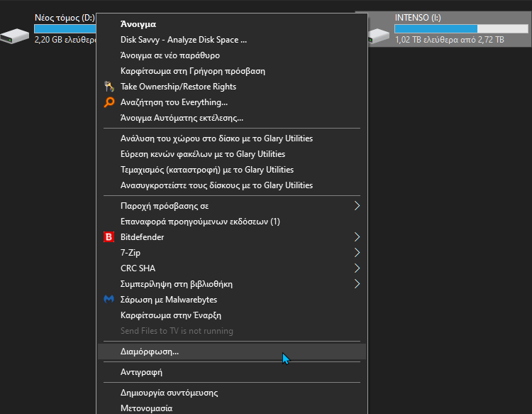The height and width of the screenshot is (414, 532).
Task: Expand the 7-Zip submenu arrow
Action: click(357, 253)
